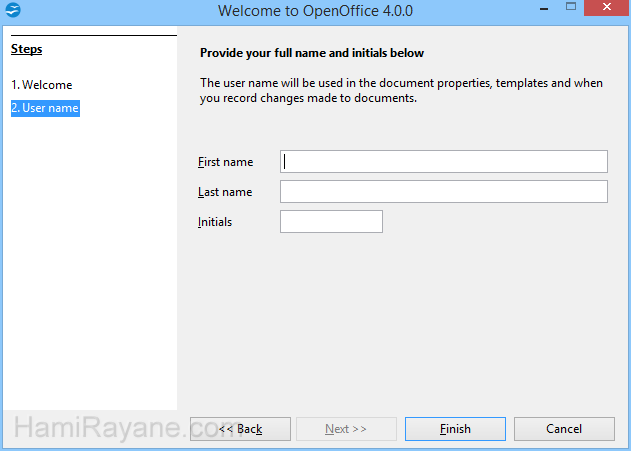Select the User name step
Image resolution: width=631 pixels, height=451 pixels.
pos(45,108)
